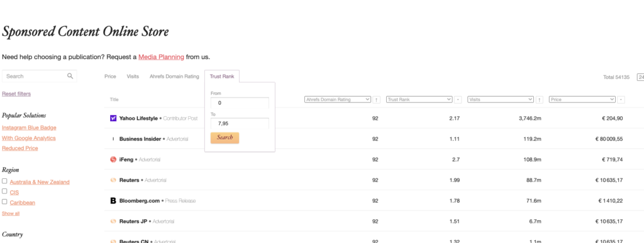Check the CIS region checkbox

click(4, 192)
